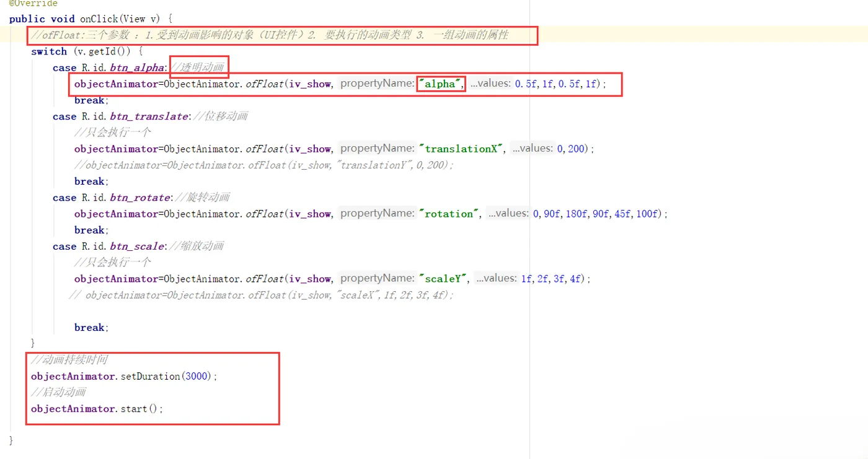Click the propertyName hint before "alpha"
The height and width of the screenshot is (459, 868).
377,84
